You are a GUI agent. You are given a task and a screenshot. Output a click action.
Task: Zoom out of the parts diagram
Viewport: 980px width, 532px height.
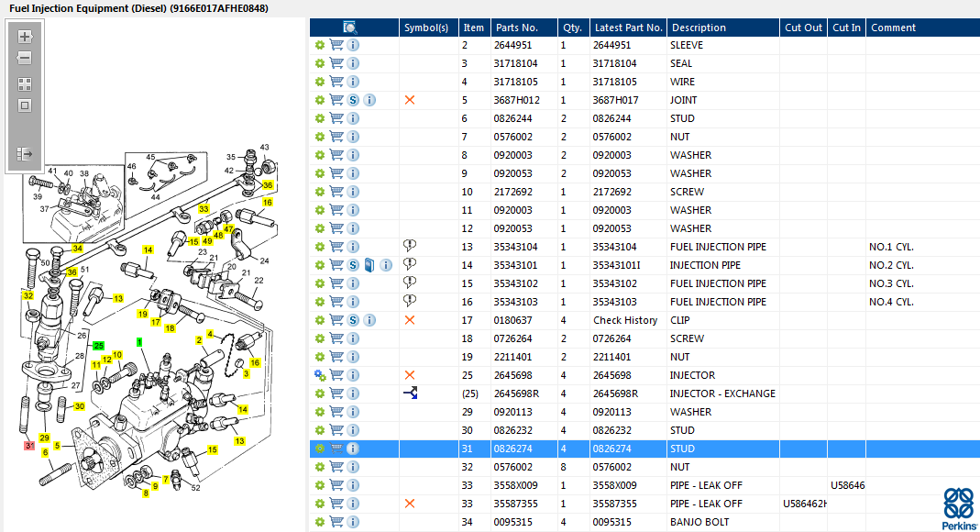tap(25, 58)
